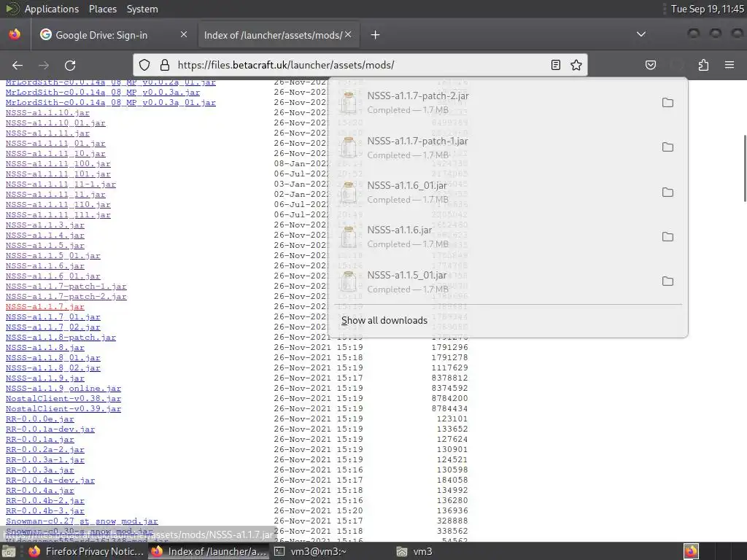Click Show all downloads
Viewport: 747px width, 560px height.
tap(384, 321)
